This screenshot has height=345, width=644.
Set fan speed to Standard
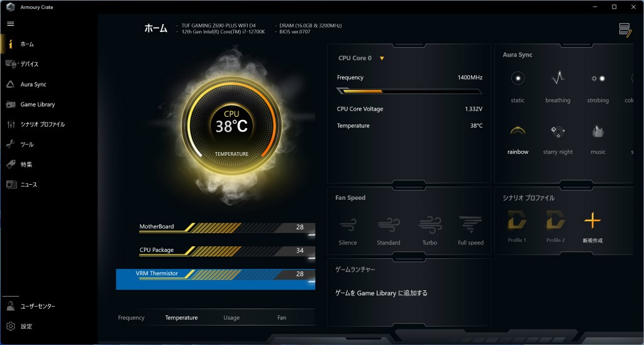click(x=389, y=224)
